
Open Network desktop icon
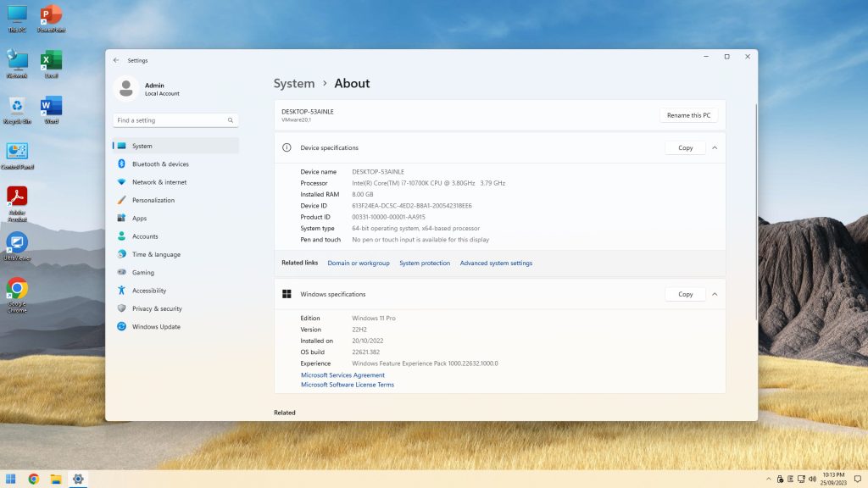tap(17, 64)
